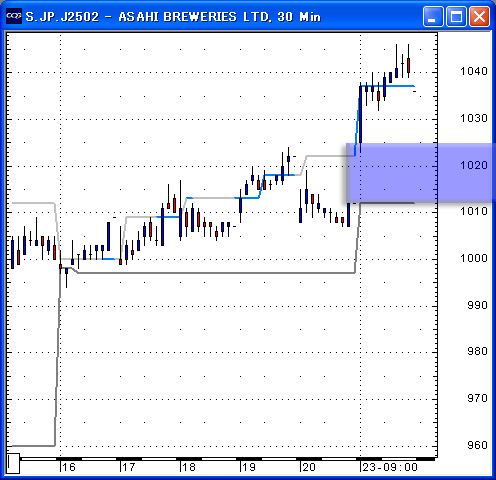This screenshot has height=480, width=496.
Task: Click the chart title bar text
Action: point(173,16)
